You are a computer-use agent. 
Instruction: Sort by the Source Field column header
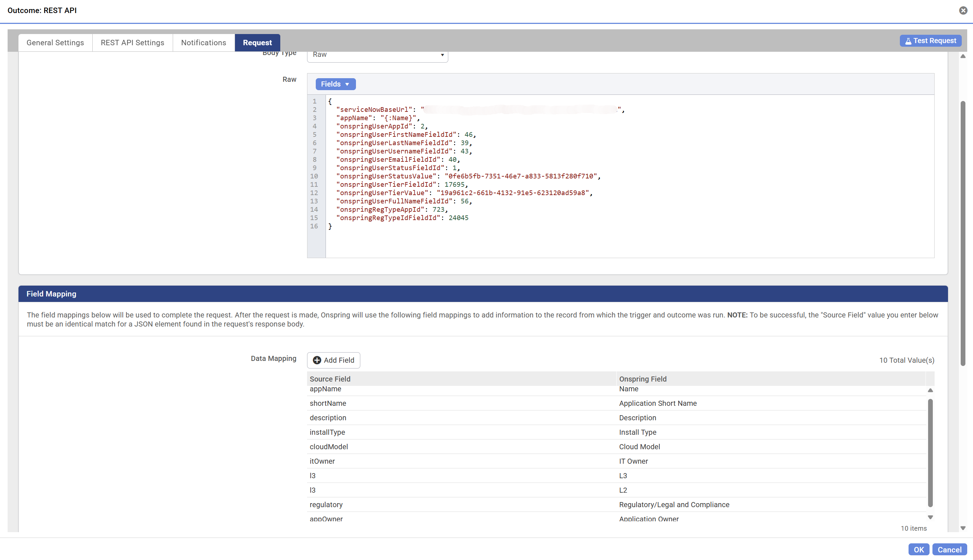coord(461,379)
